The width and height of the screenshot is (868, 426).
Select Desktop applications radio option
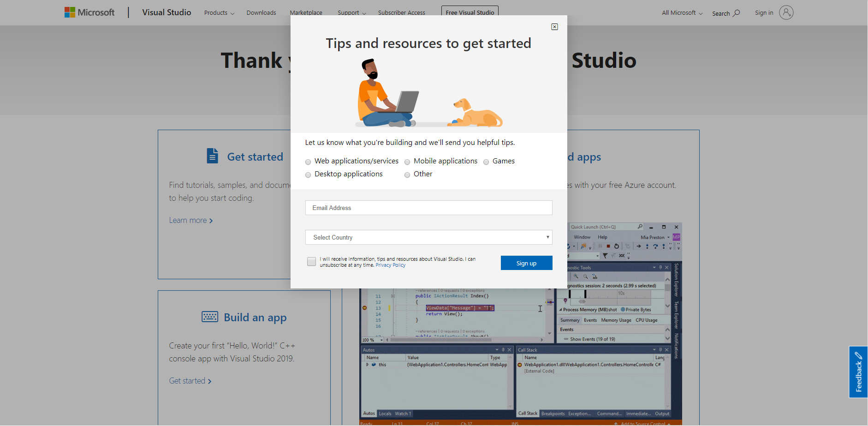[308, 175]
